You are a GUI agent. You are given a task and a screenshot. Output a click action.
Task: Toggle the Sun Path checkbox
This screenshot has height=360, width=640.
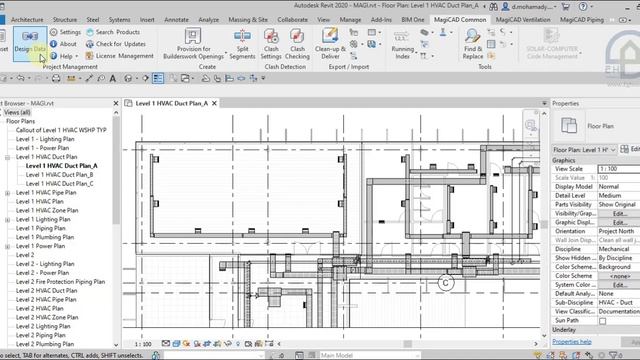point(602,321)
